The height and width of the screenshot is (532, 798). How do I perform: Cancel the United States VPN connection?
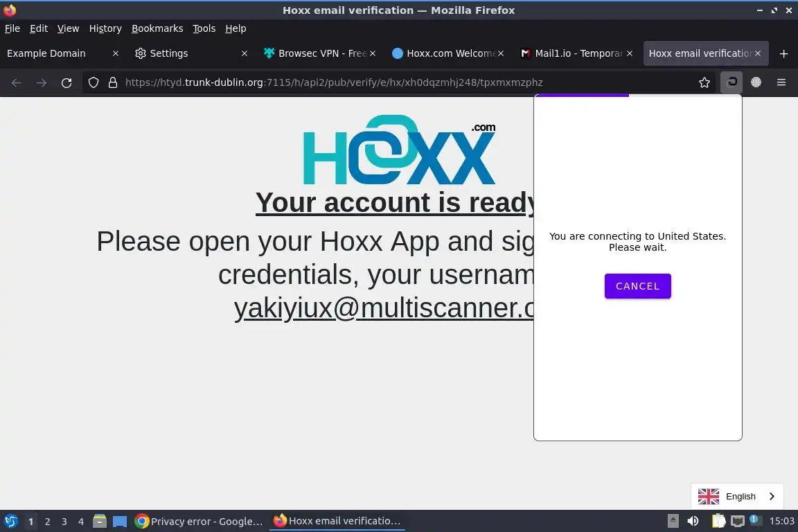point(637,286)
